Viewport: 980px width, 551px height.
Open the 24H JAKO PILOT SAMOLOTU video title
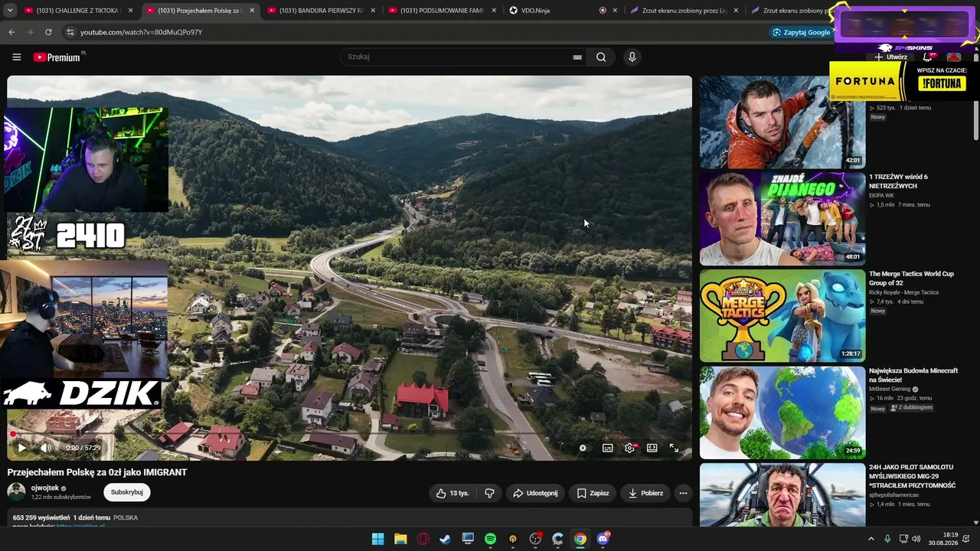(x=912, y=476)
